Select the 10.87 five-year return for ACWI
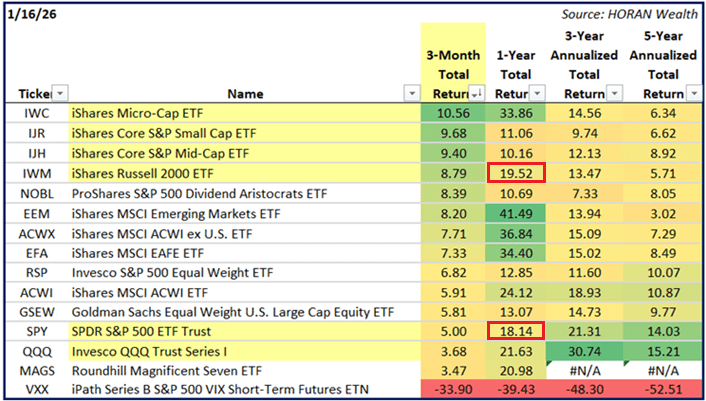706x401 pixels. click(663, 293)
